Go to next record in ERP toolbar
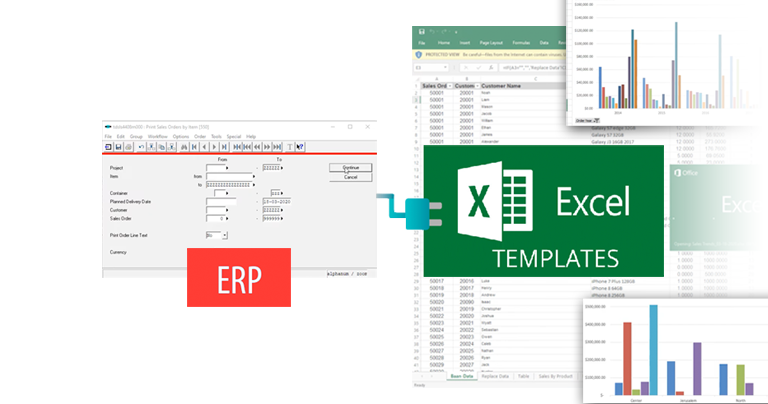This screenshot has height=404, width=768. (214, 147)
